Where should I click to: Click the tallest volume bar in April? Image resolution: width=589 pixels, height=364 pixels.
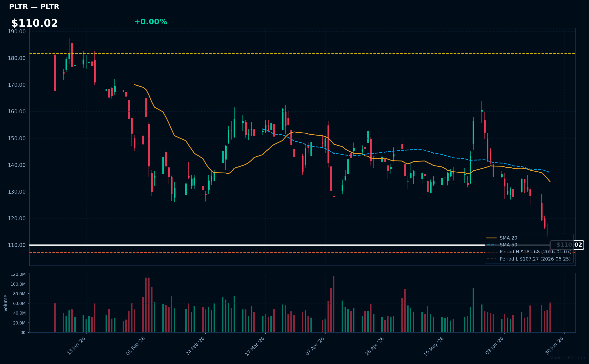tap(334, 304)
